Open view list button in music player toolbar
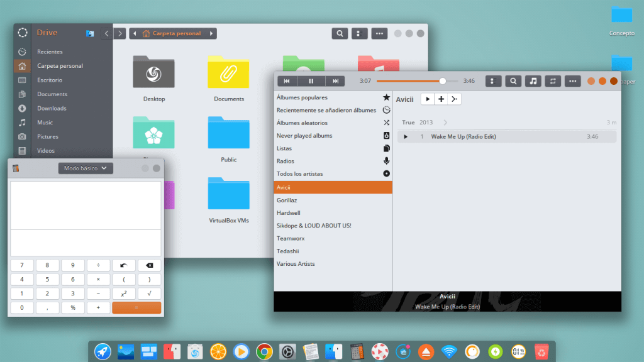 (x=493, y=81)
